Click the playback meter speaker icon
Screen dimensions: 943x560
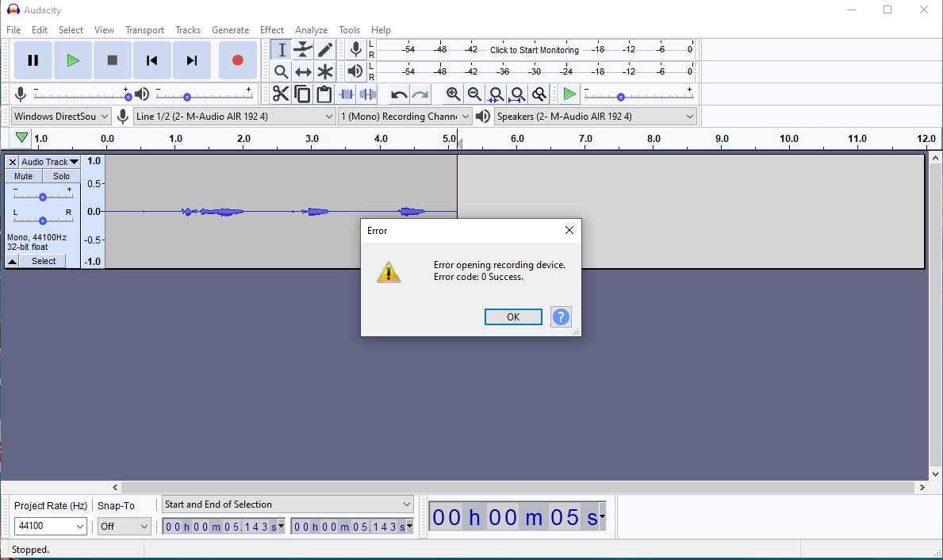(356, 71)
